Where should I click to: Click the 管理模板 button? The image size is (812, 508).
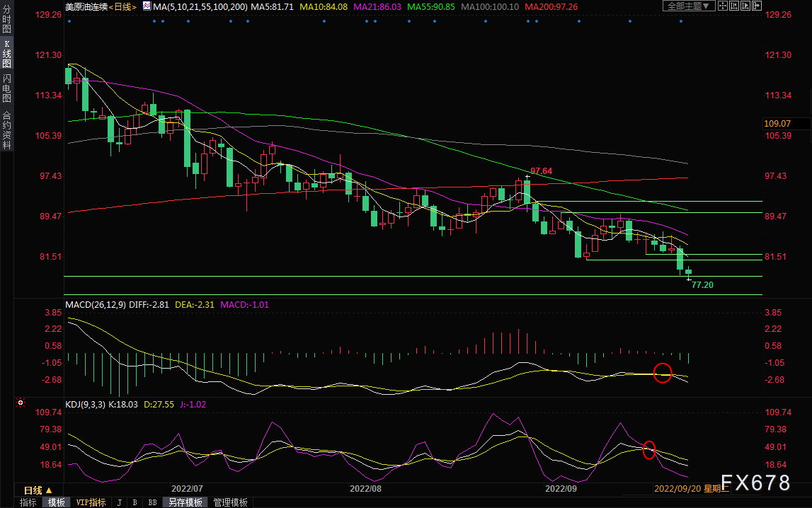(x=231, y=502)
